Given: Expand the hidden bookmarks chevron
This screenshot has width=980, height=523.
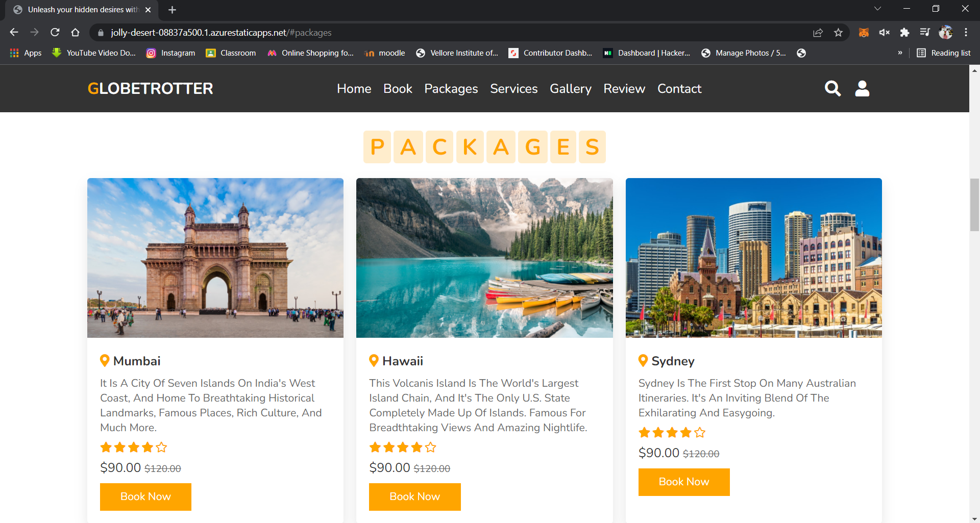Looking at the screenshot, I should coord(900,53).
